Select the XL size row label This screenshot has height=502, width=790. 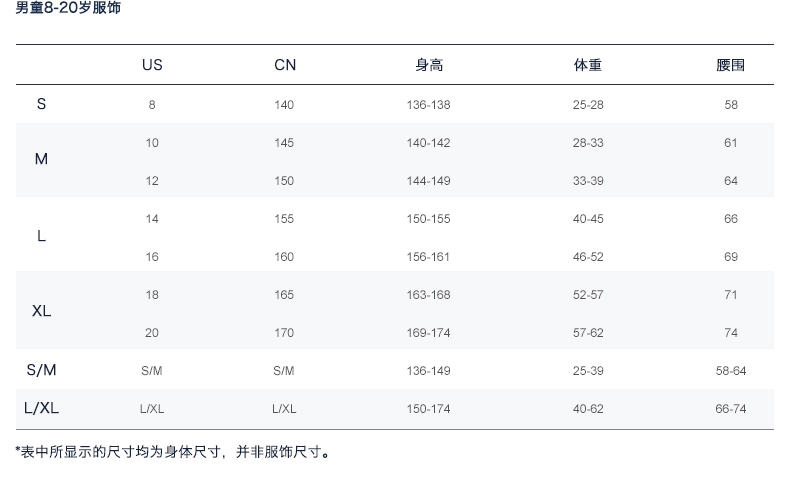pos(41,311)
